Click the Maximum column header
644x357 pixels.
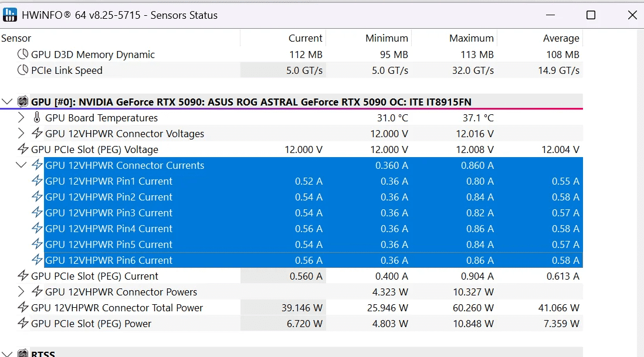(x=471, y=38)
